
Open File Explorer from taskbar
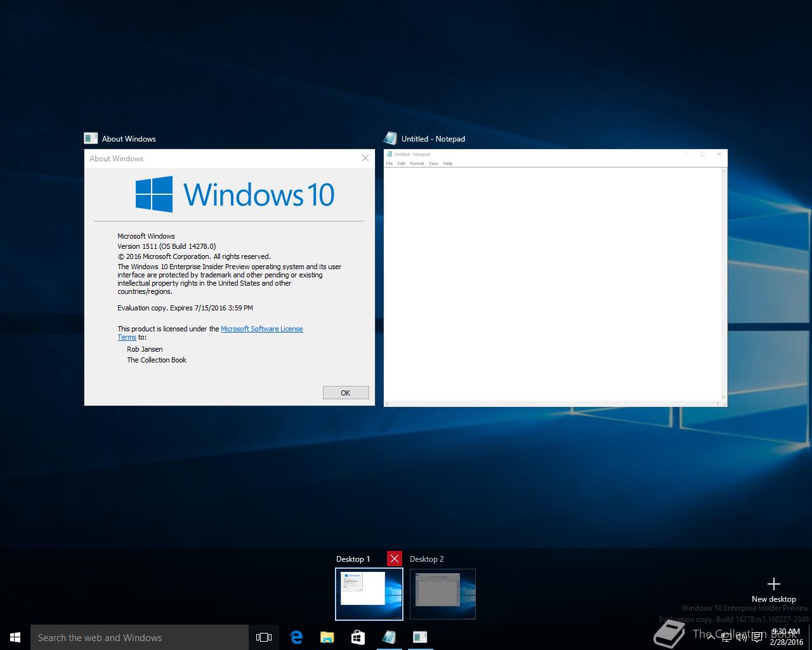pyautogui.click(x=327, y=637)
